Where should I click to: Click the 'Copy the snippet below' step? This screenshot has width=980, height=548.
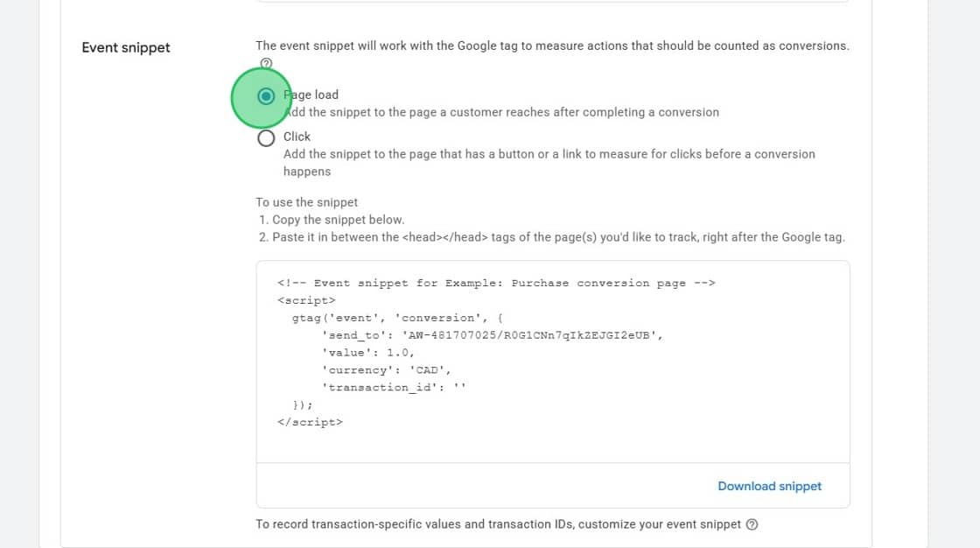332,220
